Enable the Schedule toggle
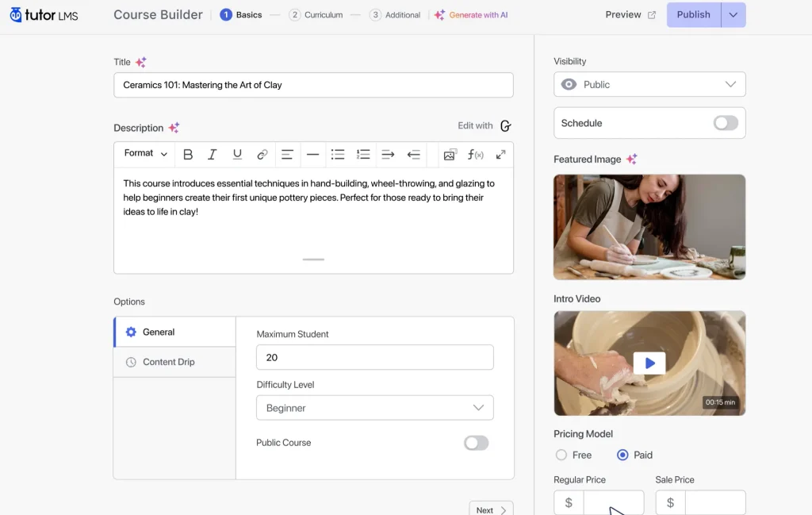Image resolution: width=812 pixels, height=515 pixels. pyautogui.click(x=725, y=123)
